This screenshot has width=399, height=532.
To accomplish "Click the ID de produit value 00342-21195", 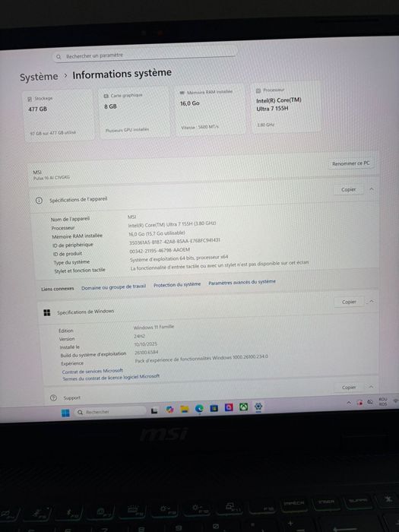I will 160,250.
